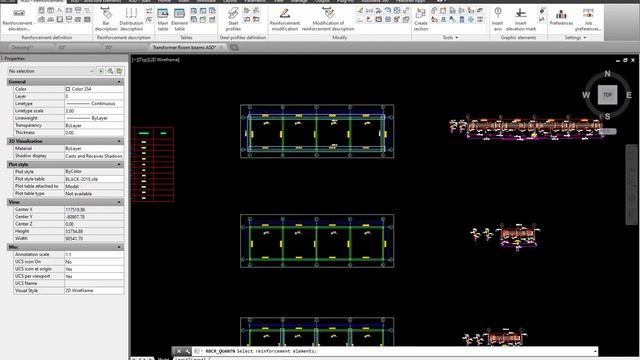This screenshot has height=360, width=640.
Task: Click the S compass direction on ViewCube
Action: pos(607,116)
